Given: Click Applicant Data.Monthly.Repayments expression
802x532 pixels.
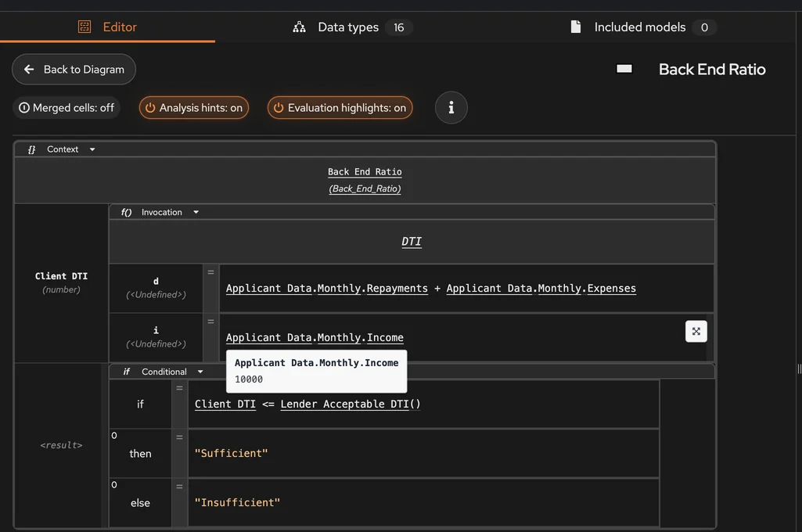Looking at the screenshot, I should [327, 289].
